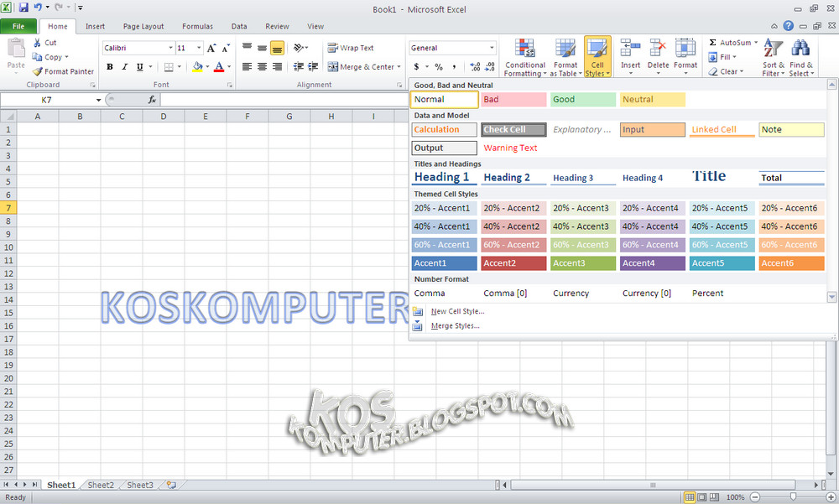Click Decrease Decimal icon
This screenshot has width=839, height=504.
click(490, 67)
